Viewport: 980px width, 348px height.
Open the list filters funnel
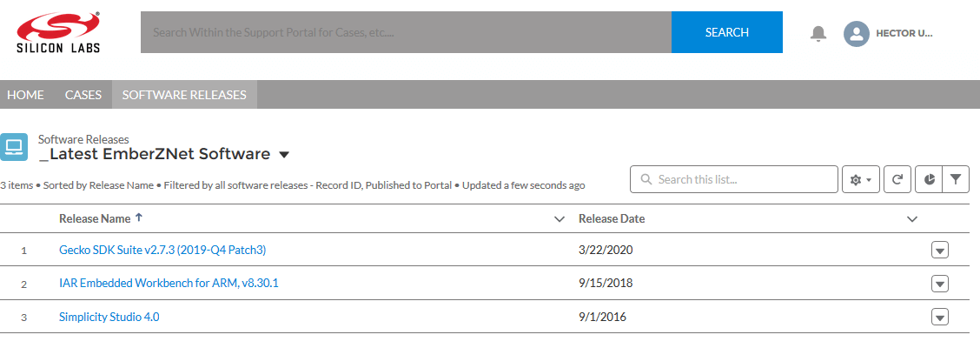(956, 179)
